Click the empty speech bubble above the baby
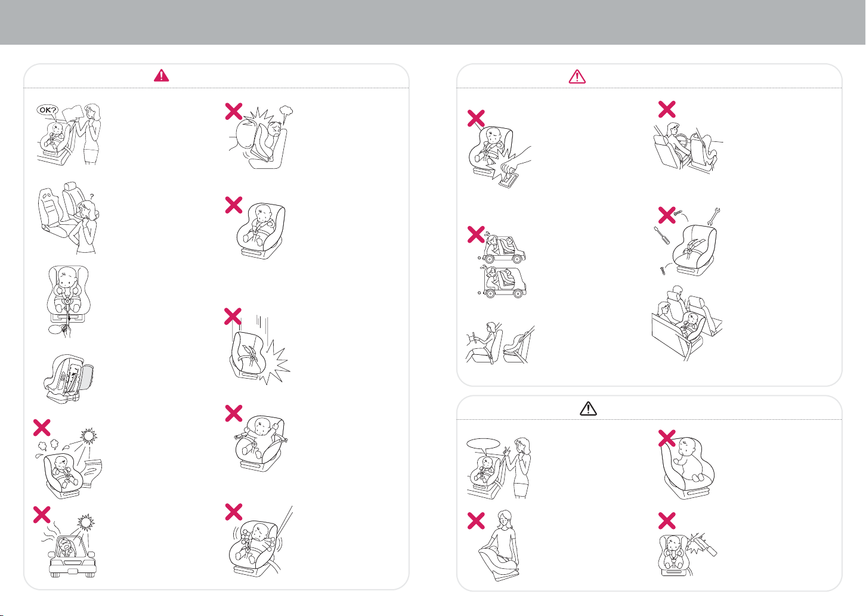 (x=483, y=443)
